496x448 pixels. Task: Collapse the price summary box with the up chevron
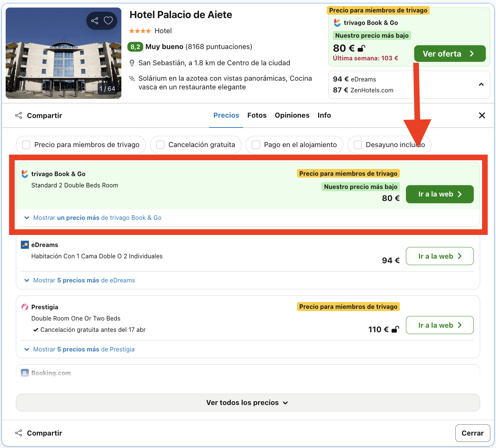point(481,84)
